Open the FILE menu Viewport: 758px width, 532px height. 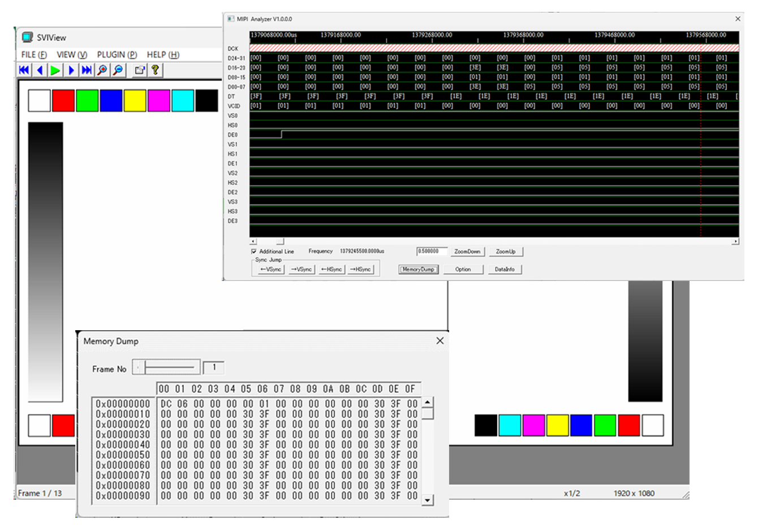coord(34,55)
